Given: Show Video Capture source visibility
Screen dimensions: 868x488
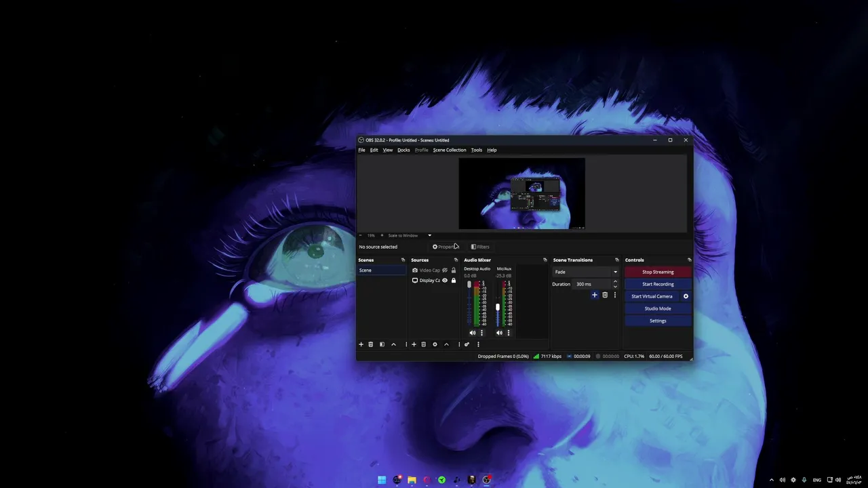Looking at the screenshot, I should (445, 270).
